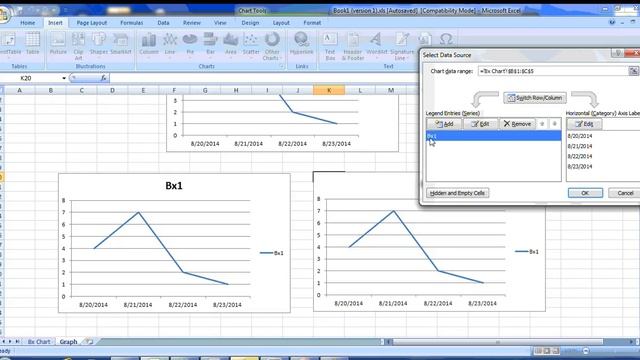The image size is (640, 360).
Task: Click the Chart data range field
Action: click(x=553, y=71)
